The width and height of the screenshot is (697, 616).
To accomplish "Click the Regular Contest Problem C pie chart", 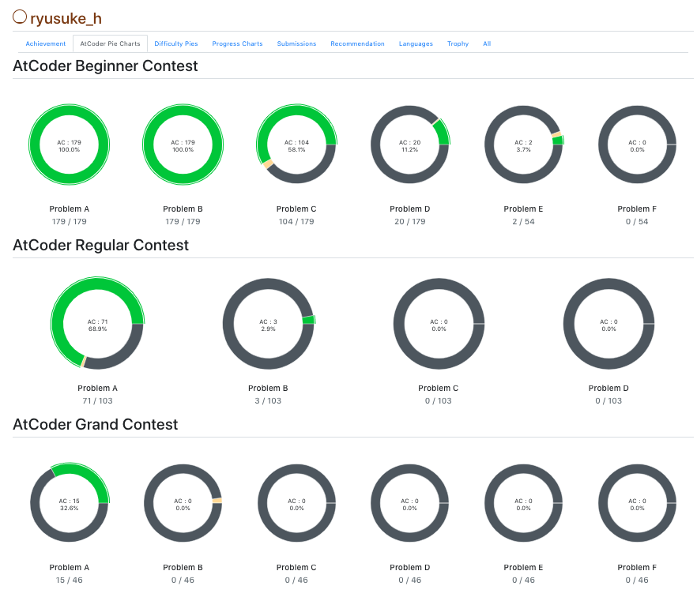I will point(439,324).
